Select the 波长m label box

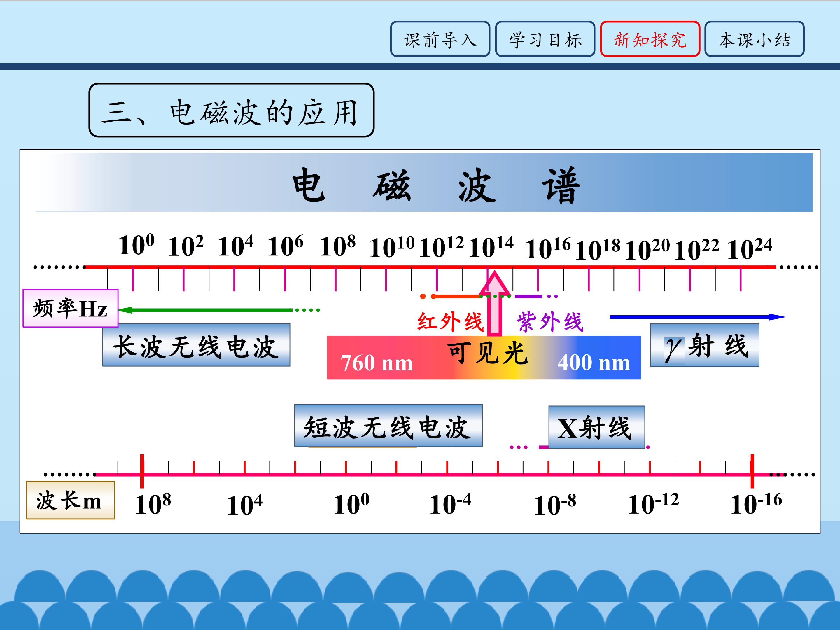pos(70,500)
